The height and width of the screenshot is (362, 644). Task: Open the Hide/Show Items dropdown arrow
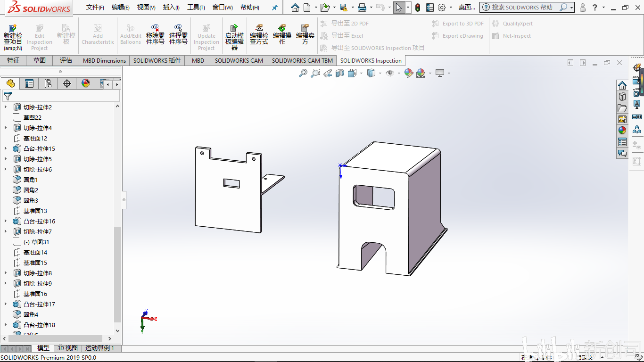coord(398,73)
